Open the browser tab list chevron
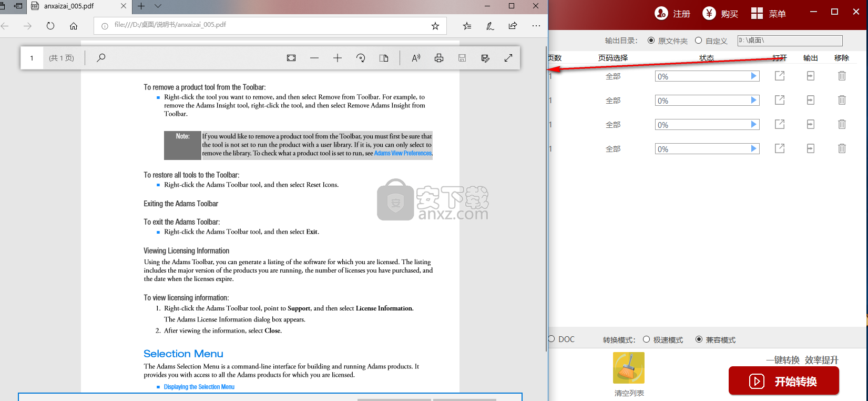This screenshot has width=868, height=401. (x=158, y=6)
